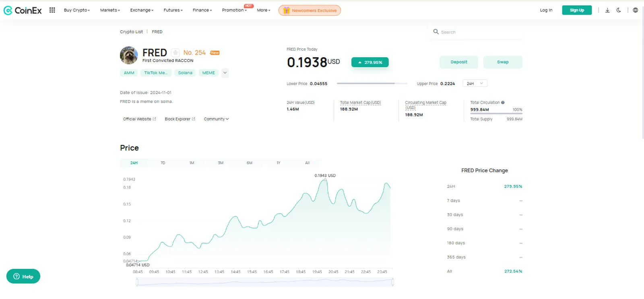The image size is (644, 299).
Task: Expand the Futures menu
Action: (x=173, y=10)
